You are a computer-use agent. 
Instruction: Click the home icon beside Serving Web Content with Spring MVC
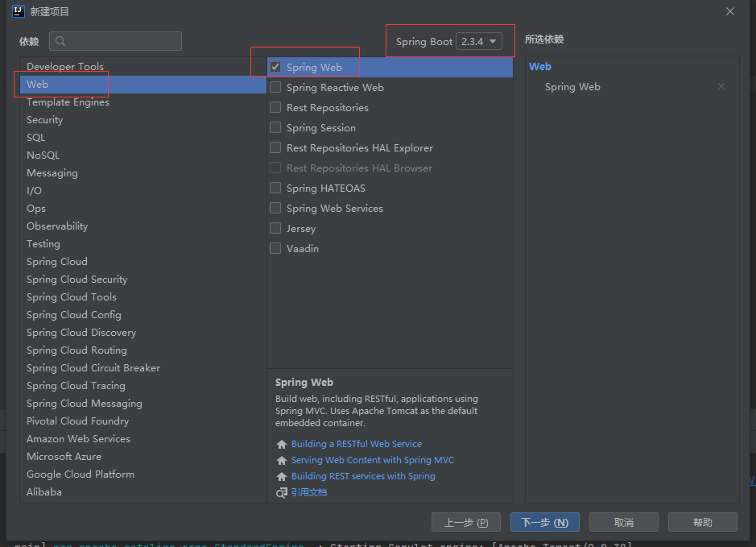tap(282, 460)
